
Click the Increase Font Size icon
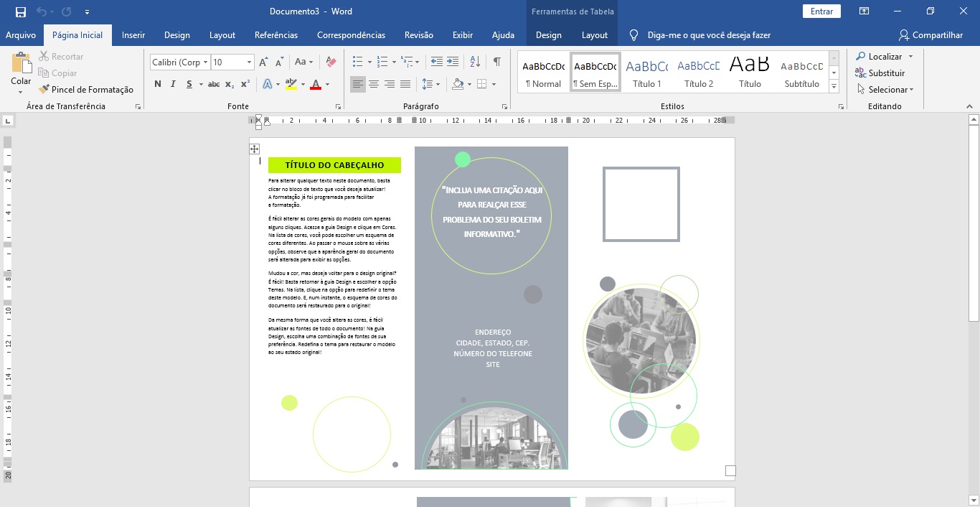(263, 62)
